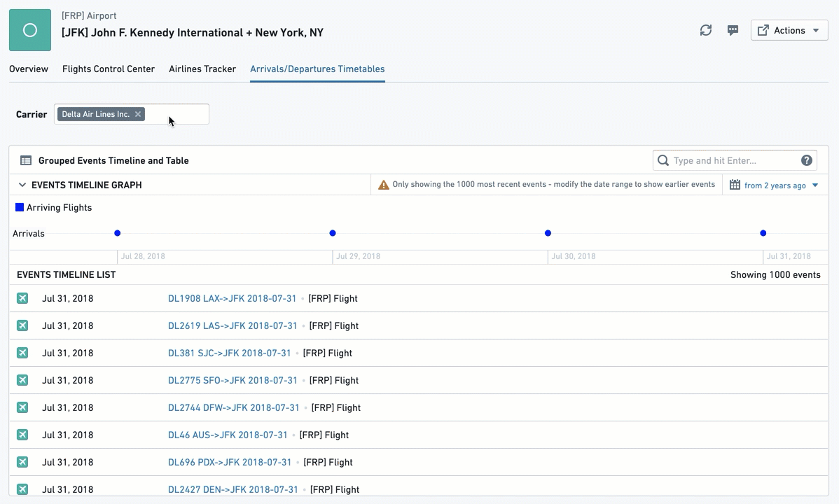Viewport: 839px width, 504px height.
Task: Click the flight icon in DL696 row
Action: pyautogui.click(x=22, y=462)
